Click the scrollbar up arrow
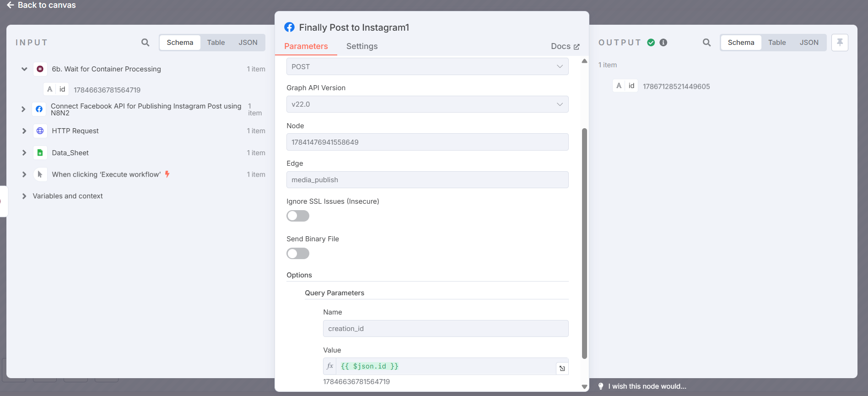This screenshot has height=396, width=868. (584, 61)
